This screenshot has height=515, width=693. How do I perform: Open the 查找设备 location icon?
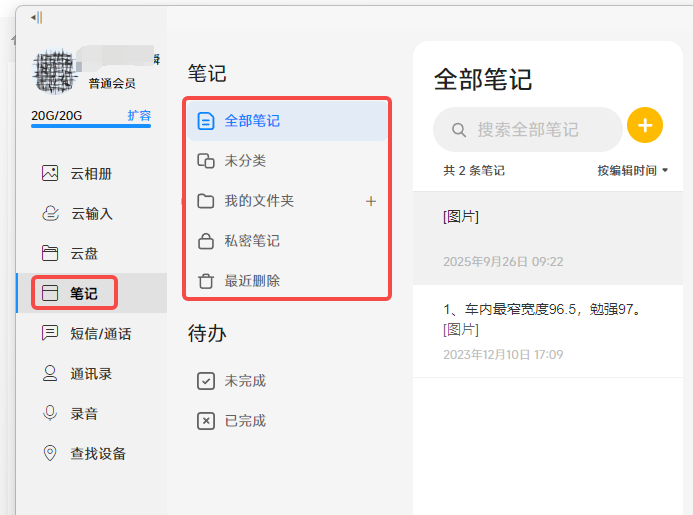pyautogui.click(x=50, y=453)
